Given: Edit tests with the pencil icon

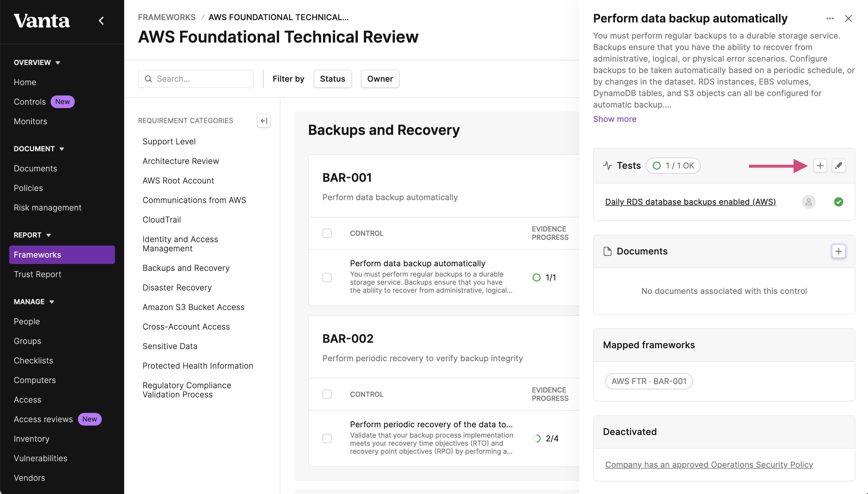Looking at the screenshot, I should point(838,166).
